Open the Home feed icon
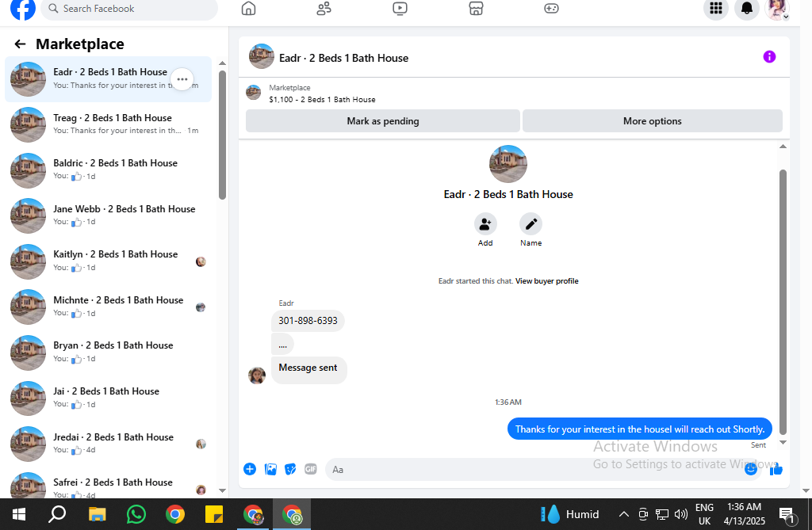 [248, 8]
